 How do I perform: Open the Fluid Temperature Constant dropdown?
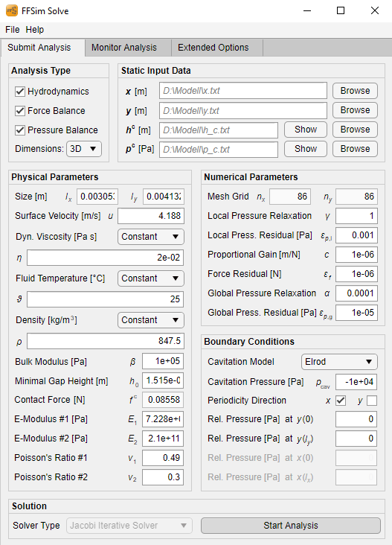150,278
